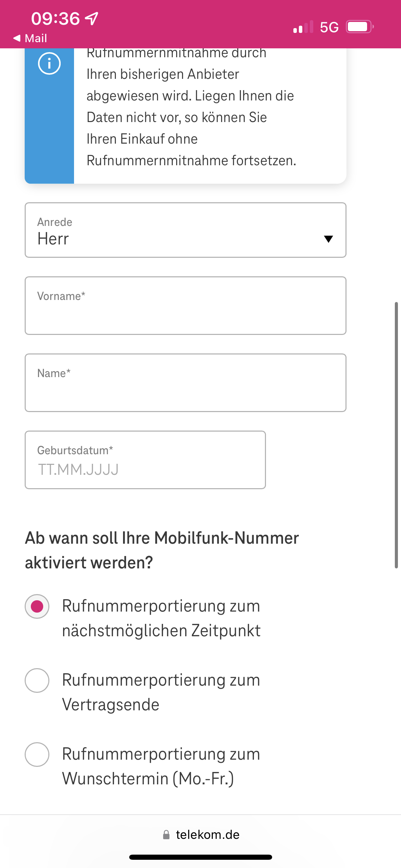Image resolution: width=401 pixels, height=868 pixels.
Task: Tap the lock icon beside telekom.de
Action: tap(166, 834)
